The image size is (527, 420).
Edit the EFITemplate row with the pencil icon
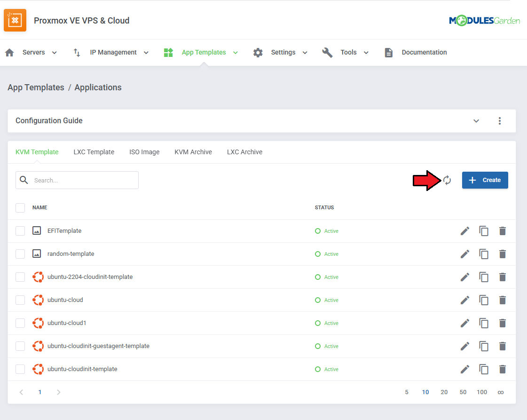[465, 231]
